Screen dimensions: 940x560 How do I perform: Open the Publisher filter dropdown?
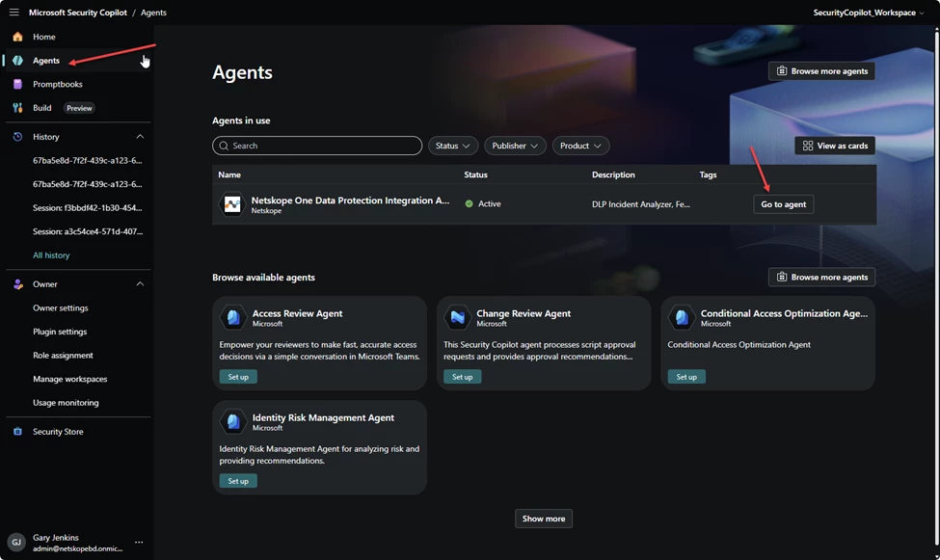pyautogui.click(x=515, y=146)
